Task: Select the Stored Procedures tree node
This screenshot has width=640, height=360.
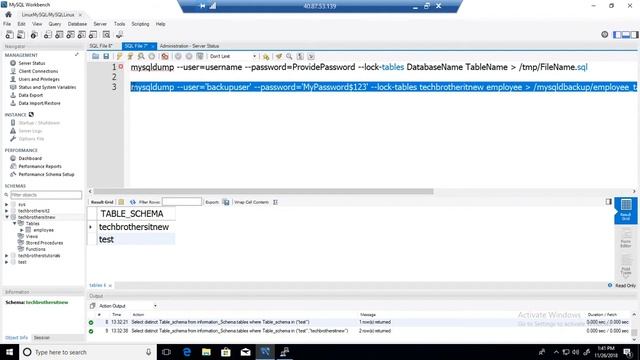Action: coord(44,243)
